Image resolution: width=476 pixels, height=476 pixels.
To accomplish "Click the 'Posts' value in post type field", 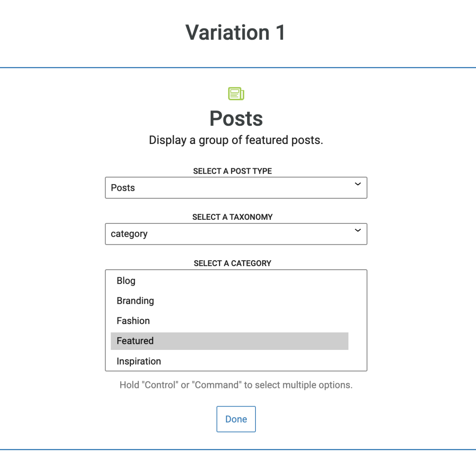I will [x=123, y=188].
